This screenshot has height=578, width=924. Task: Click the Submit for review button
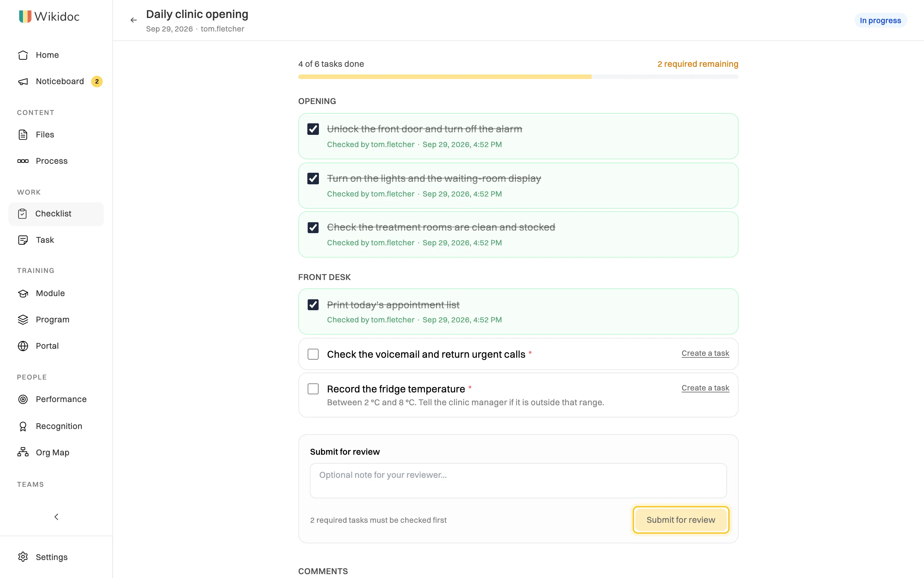pos(681,520)
